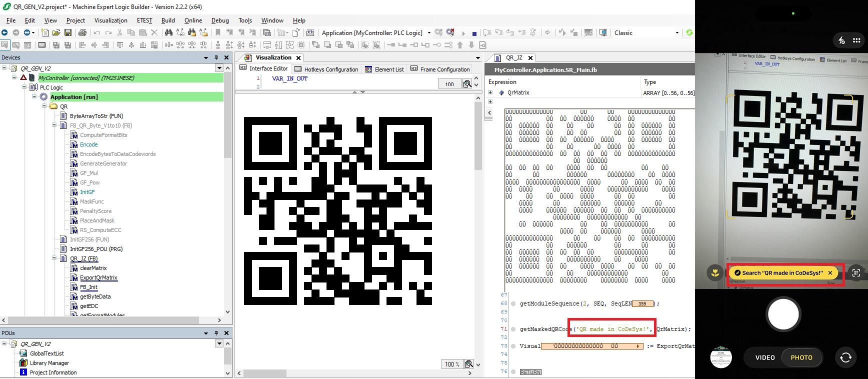Click the Print icon in the toolbar
868x379 pixels.
coord(82,33)
